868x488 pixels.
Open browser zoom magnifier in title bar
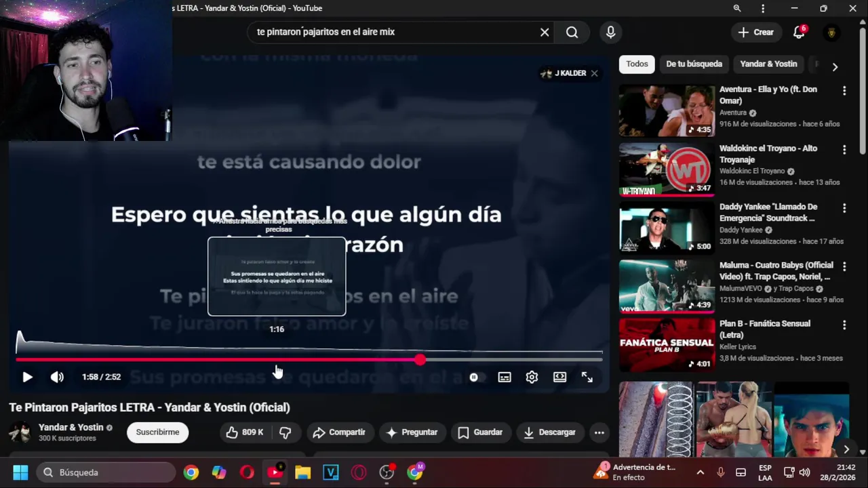pyautogui.click(x=737, y=8)
